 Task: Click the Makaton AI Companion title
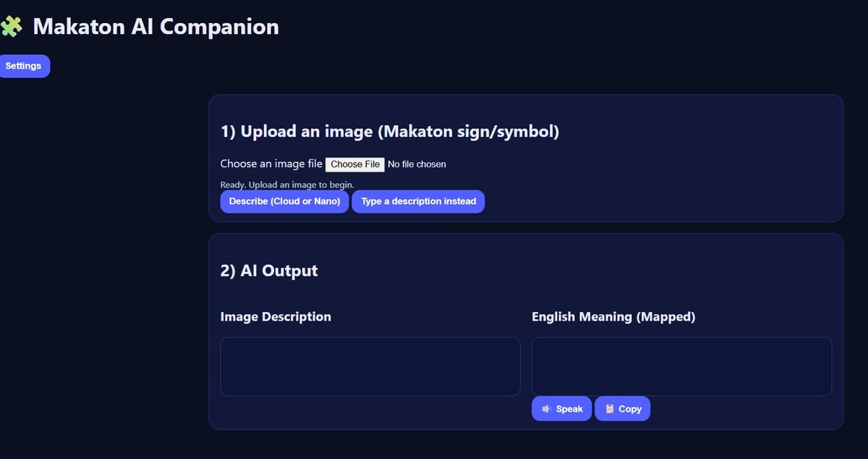point(156,27)
